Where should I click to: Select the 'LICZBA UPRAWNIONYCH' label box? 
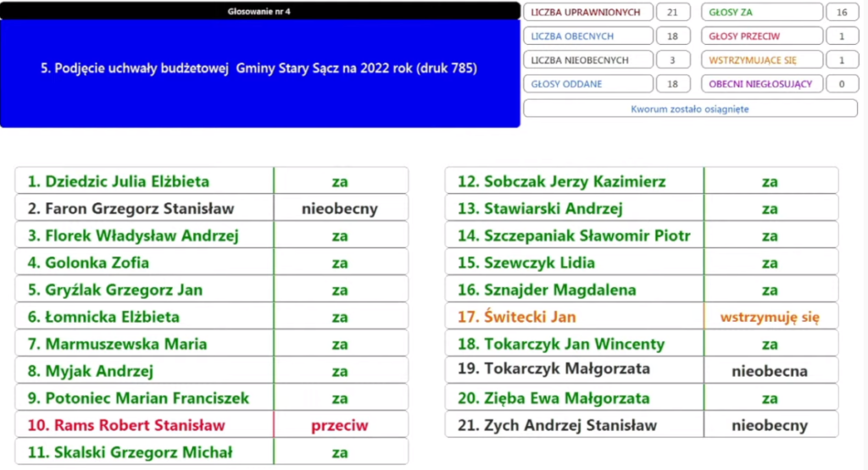click(x=587, y=12)
